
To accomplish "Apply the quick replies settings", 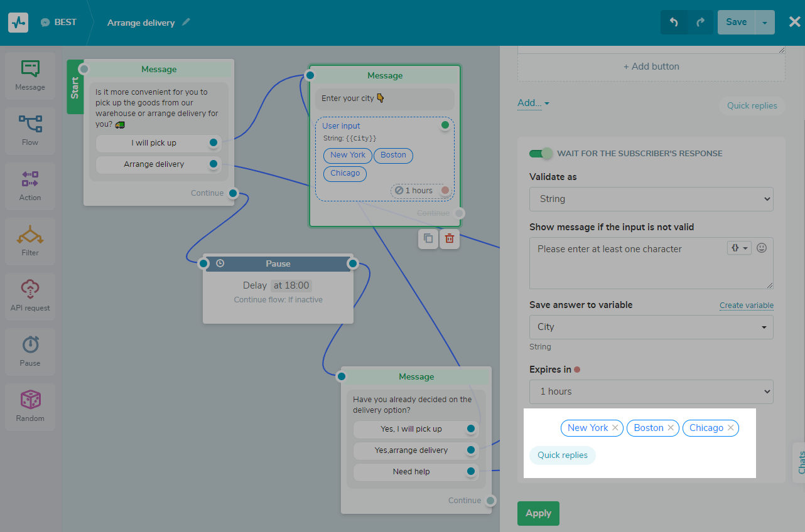I will click(x=538, y=513).
